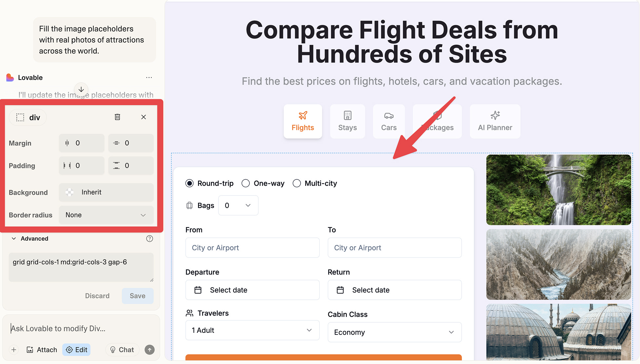The height and width of the screenshot is (364, 640).
Task: Select the One-way radio option
Action: [x=246, y=183]
